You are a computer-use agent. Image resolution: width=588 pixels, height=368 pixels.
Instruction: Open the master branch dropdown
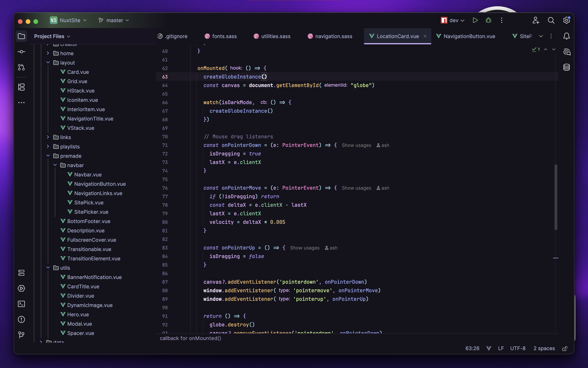114,20
